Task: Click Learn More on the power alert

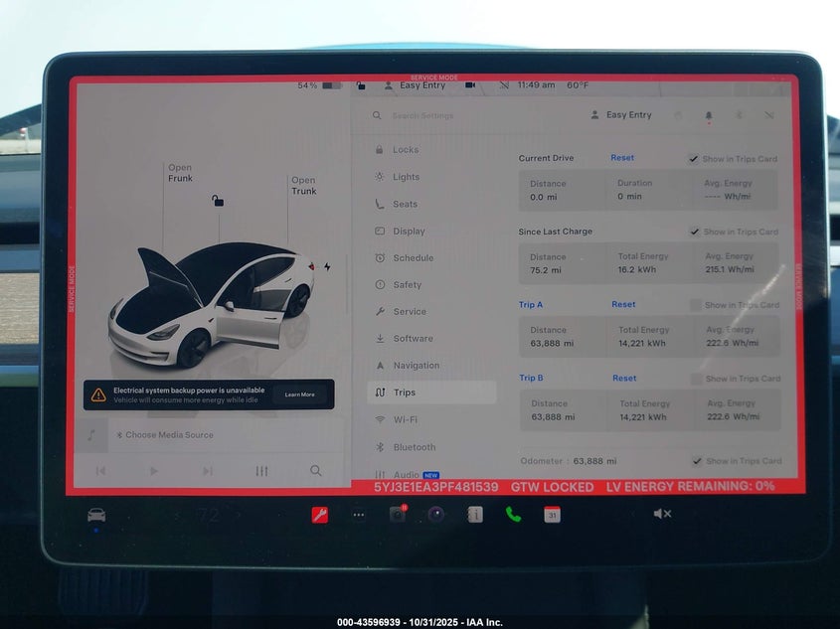Action: click(299, 394)
